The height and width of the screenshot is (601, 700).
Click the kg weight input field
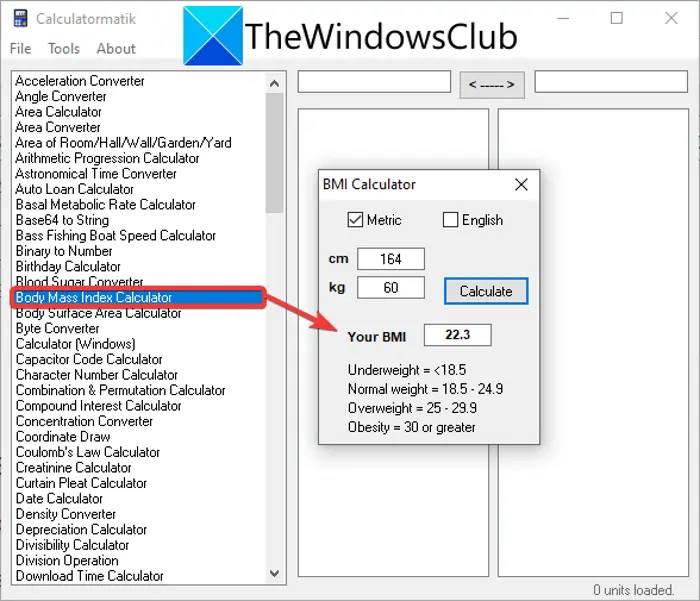pos(391,288)
